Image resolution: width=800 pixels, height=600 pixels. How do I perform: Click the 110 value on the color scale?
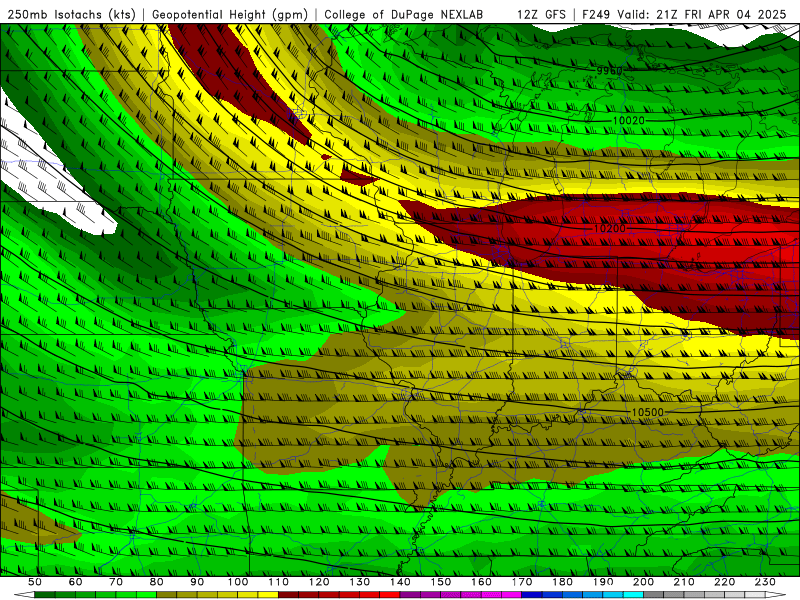click(x=278, y=582)
